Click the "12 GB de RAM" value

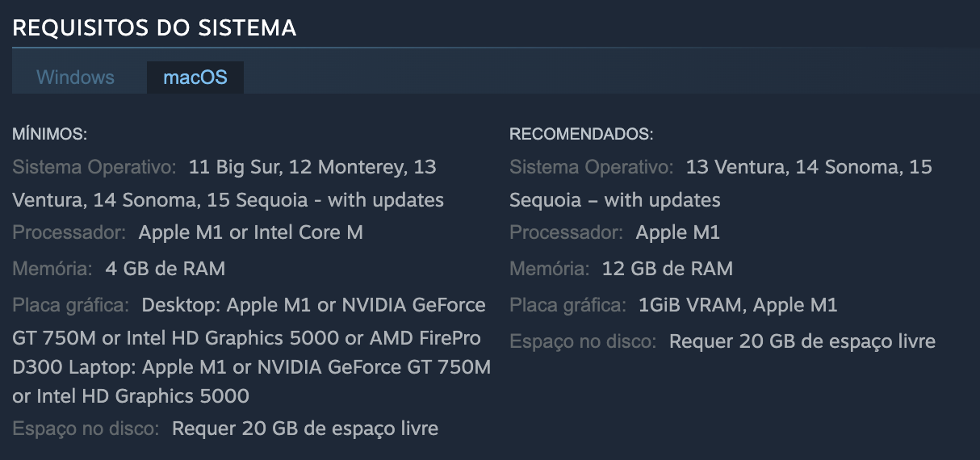(x=668, y=268)
